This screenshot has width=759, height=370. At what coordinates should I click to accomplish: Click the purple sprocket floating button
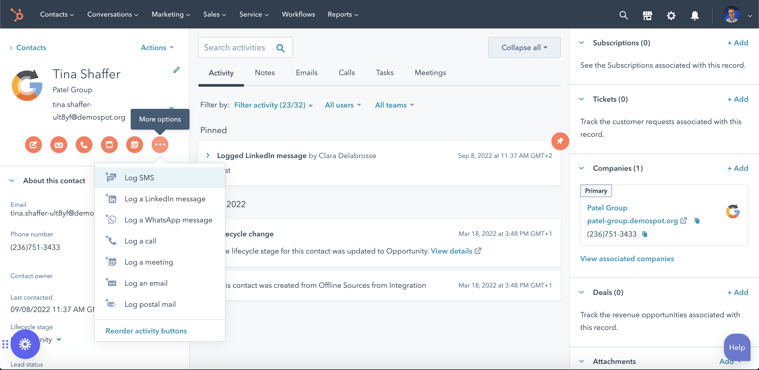[x=25, y=344]
